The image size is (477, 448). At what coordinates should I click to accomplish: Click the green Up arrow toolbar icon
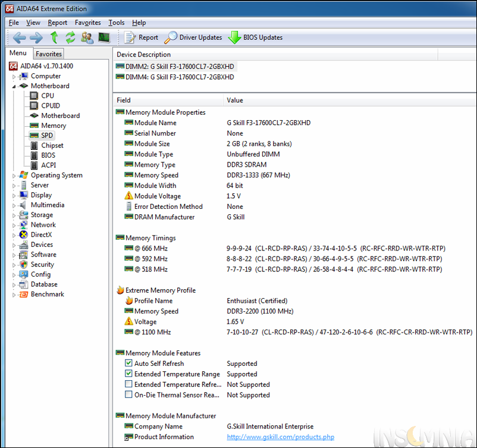54,37
